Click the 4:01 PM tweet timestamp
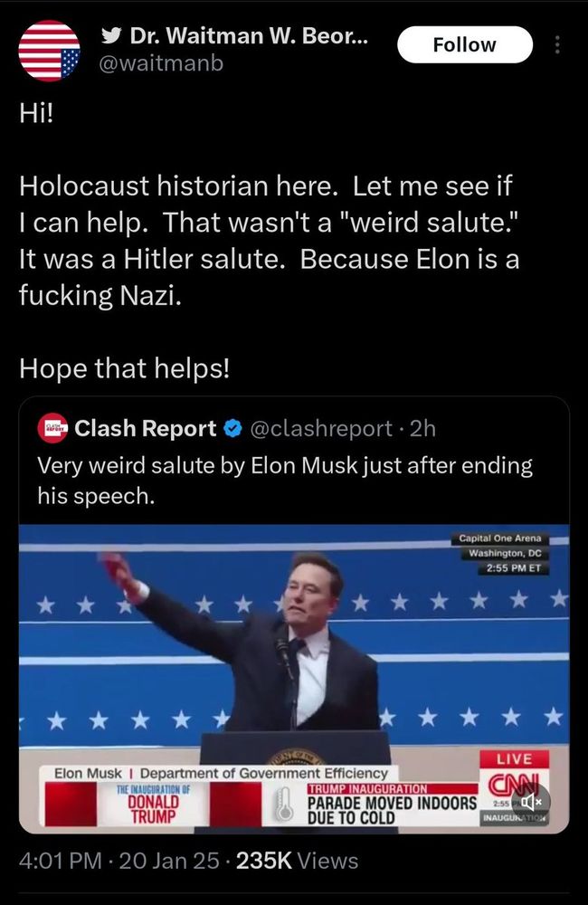 (60, 861)
